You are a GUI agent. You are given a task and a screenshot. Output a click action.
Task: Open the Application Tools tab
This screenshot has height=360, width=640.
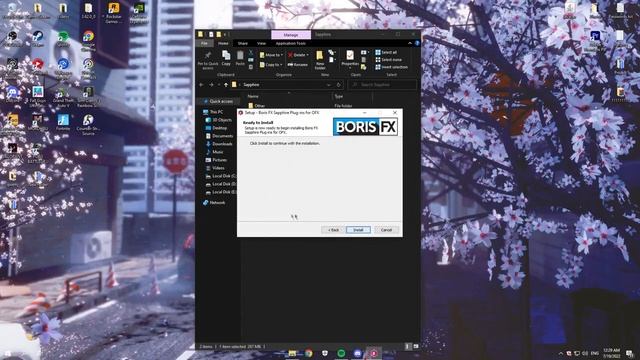(x=291, y=43)
